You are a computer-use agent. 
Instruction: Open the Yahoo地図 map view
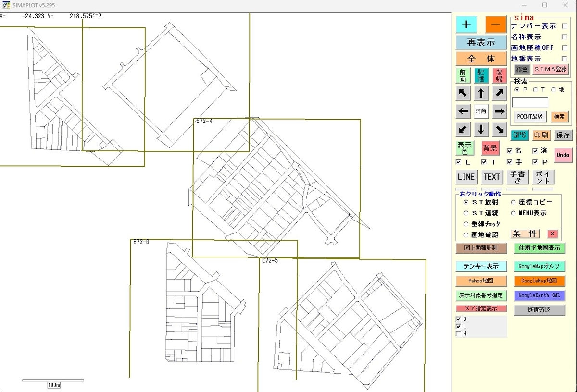click(x=481, y=281)
